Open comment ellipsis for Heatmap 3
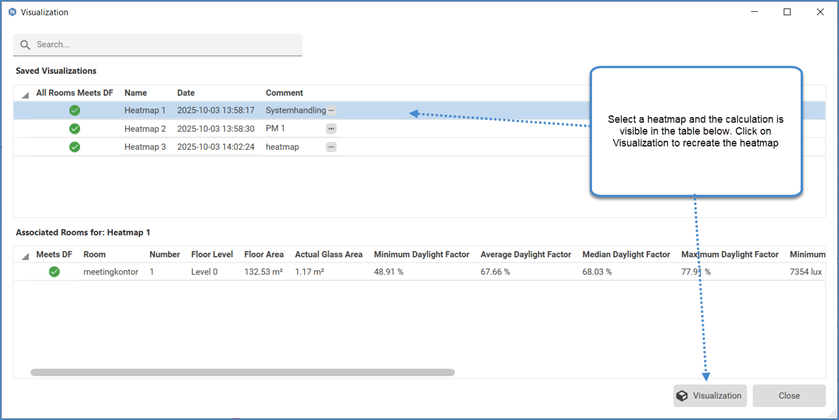Viewport: 839px width, 420px height. (x=331, y=147)
